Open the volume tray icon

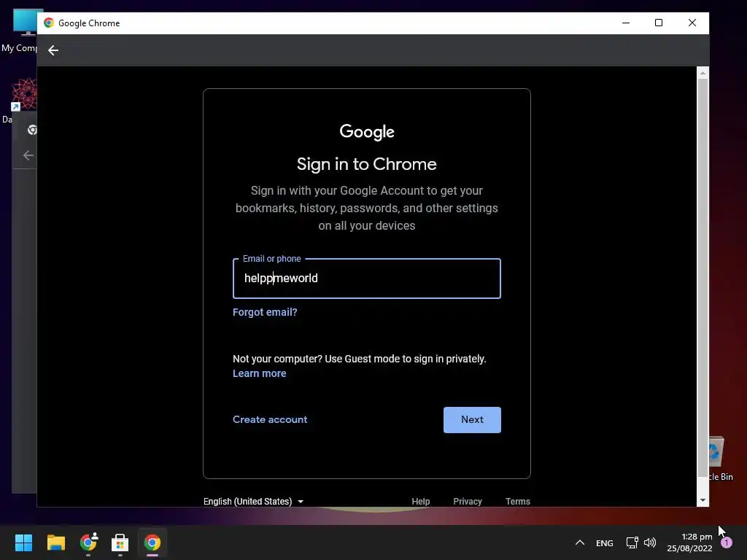649,542
